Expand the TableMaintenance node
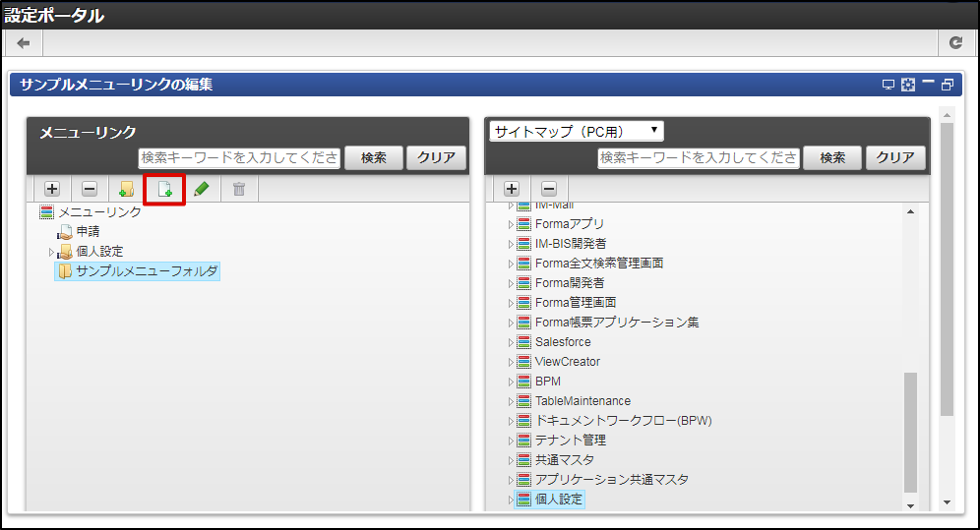980x530 pixels. pos(511,401)
